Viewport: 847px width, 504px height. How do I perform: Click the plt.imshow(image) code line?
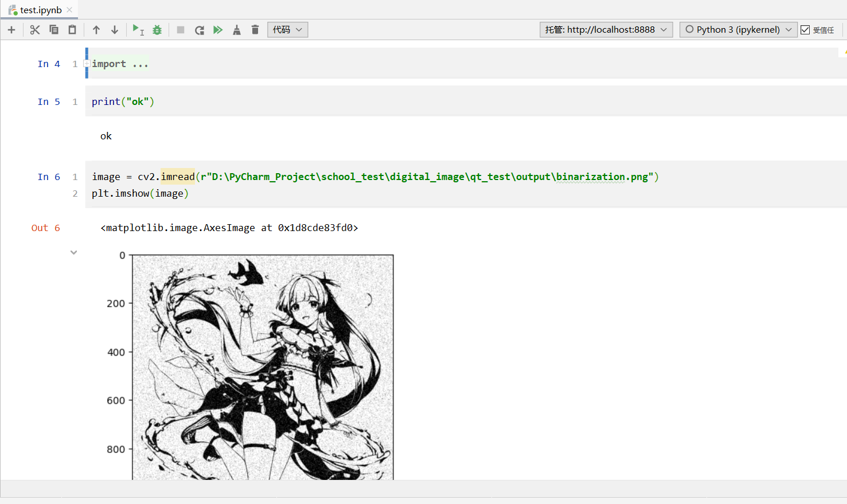pos(140,193)
